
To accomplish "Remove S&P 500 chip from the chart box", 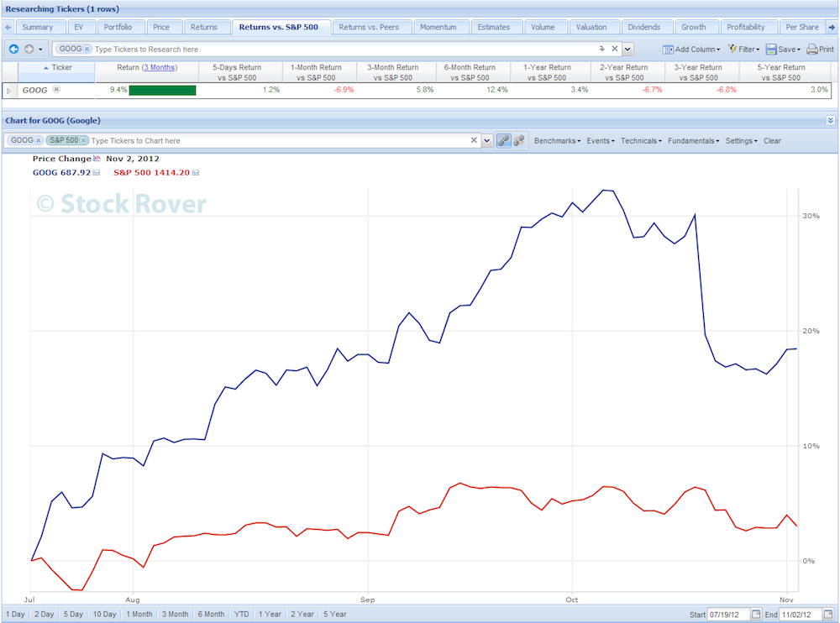I will [x=83, y=140].
